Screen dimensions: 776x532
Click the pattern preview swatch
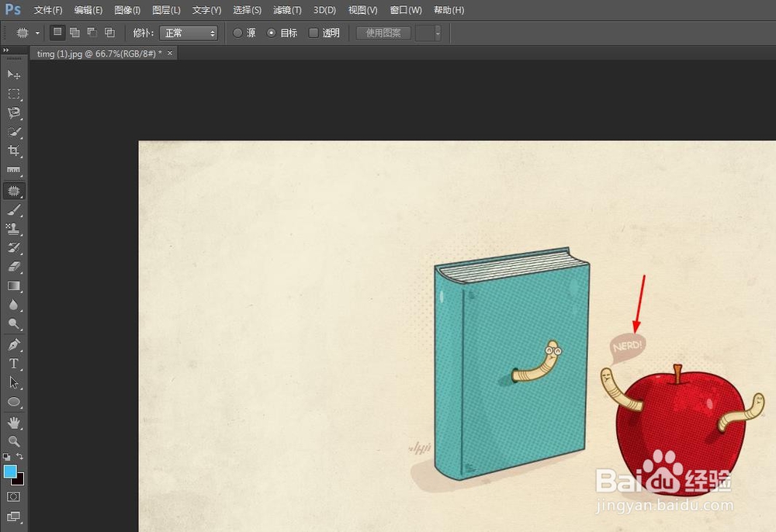(x=424, y=33)
